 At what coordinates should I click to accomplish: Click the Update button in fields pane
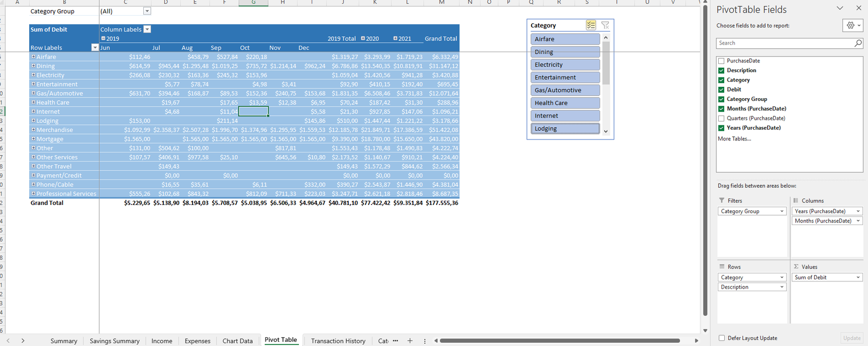(852, 338)
